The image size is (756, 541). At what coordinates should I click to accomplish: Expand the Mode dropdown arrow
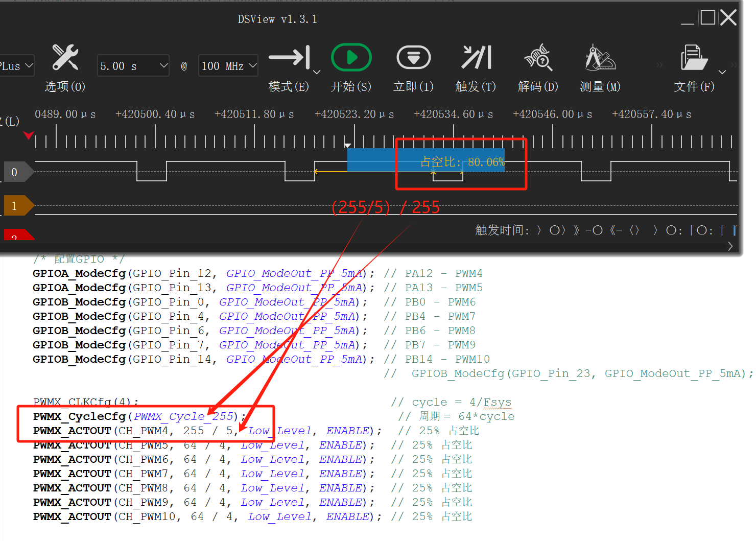[317, 72]
